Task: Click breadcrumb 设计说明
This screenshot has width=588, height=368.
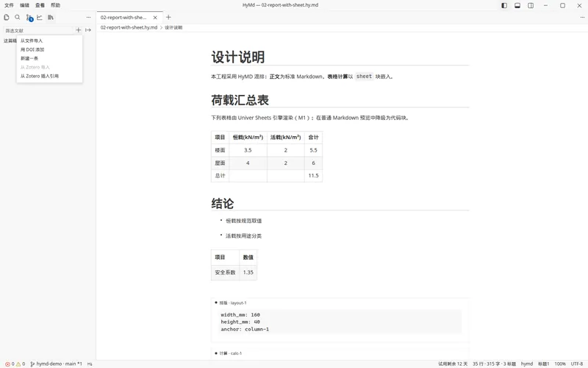Action: pos(173,27)
